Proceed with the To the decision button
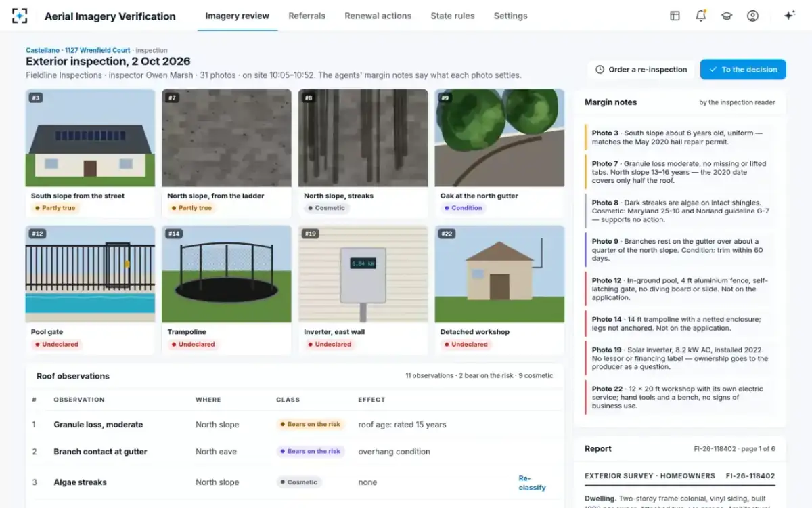This screenshot has height=508, width=812. (743, 70)
